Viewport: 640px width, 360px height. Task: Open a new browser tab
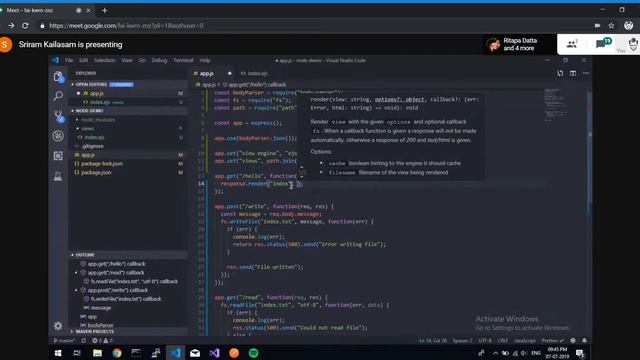(x=104, y=10)
